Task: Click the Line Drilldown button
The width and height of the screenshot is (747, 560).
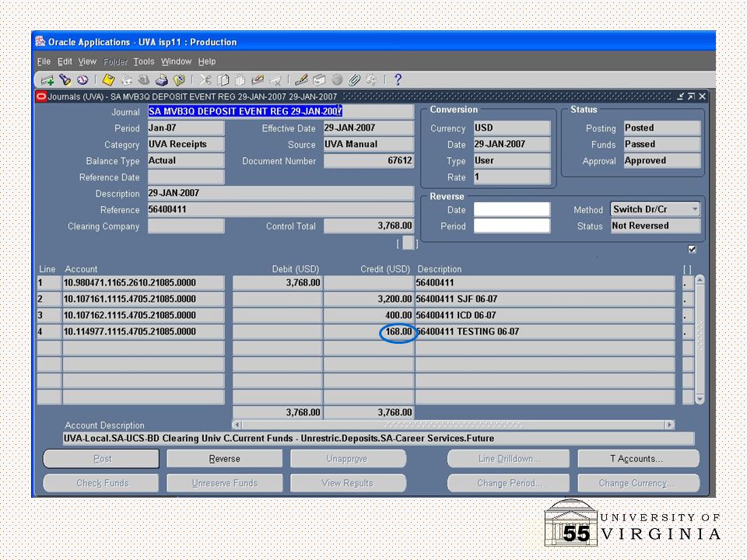Action: tap(508, 459)
